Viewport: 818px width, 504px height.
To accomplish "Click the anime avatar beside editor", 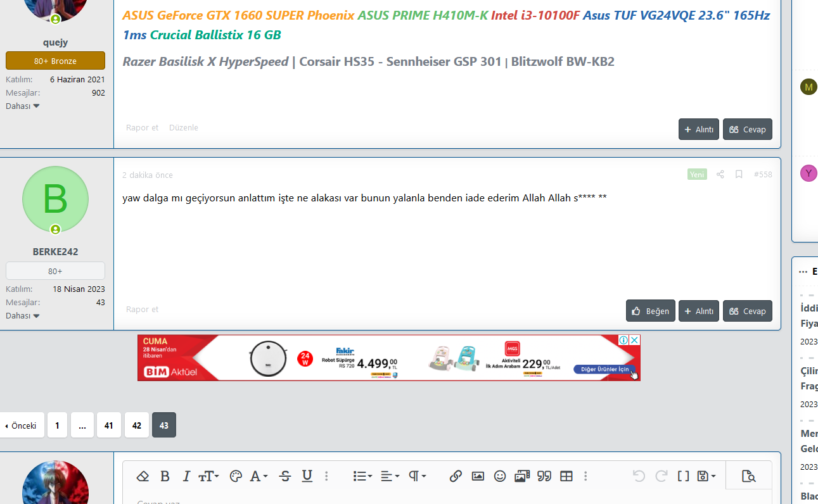I will tap(55, 482).
